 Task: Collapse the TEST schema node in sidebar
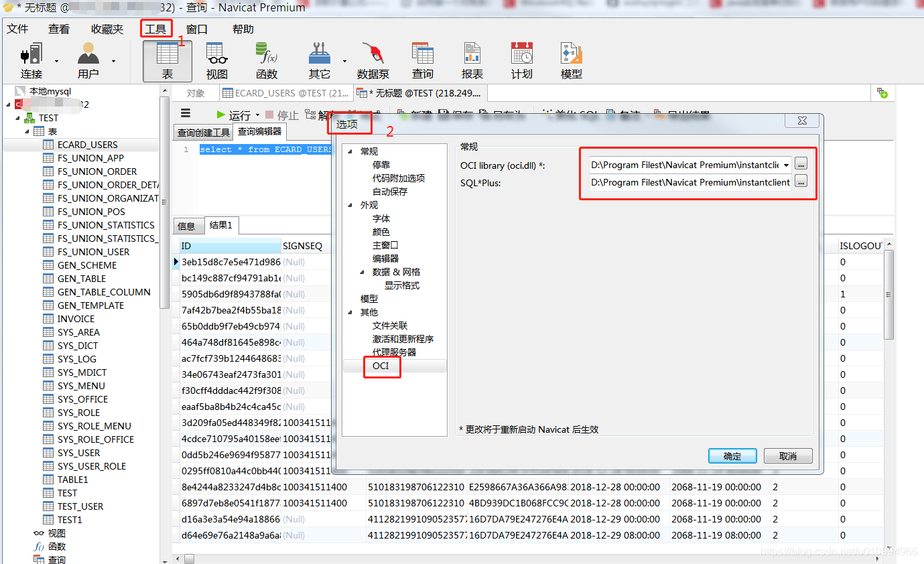pyautogui.click(x=18, y=118)
